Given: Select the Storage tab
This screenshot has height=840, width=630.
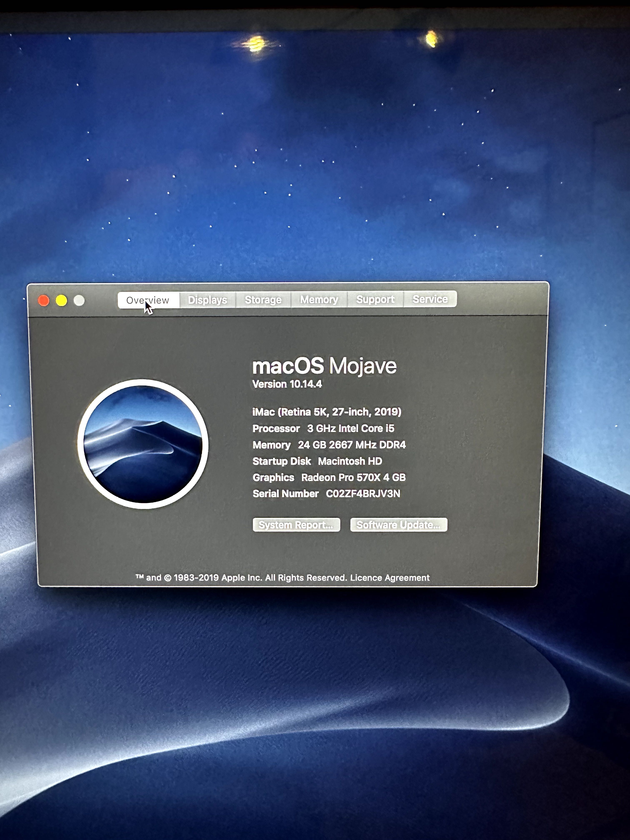Looking at the screenshot, I should [x=263, y=300].
